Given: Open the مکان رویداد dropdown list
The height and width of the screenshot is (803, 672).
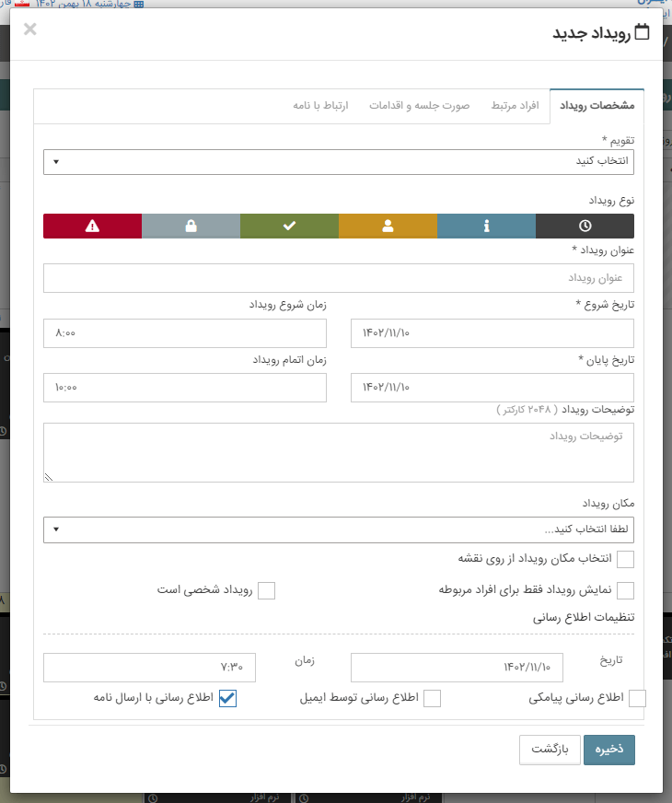Looking at the screenshot, I should tap(339, 530).
